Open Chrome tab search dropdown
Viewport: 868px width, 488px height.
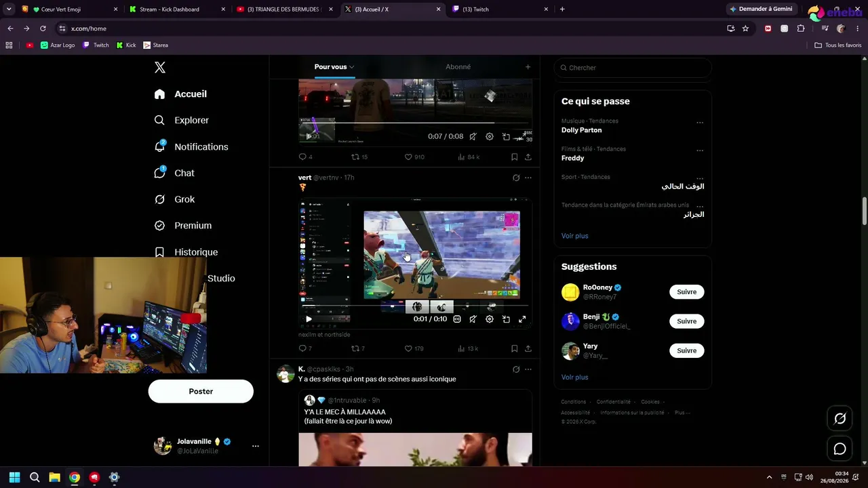point(9,9)
